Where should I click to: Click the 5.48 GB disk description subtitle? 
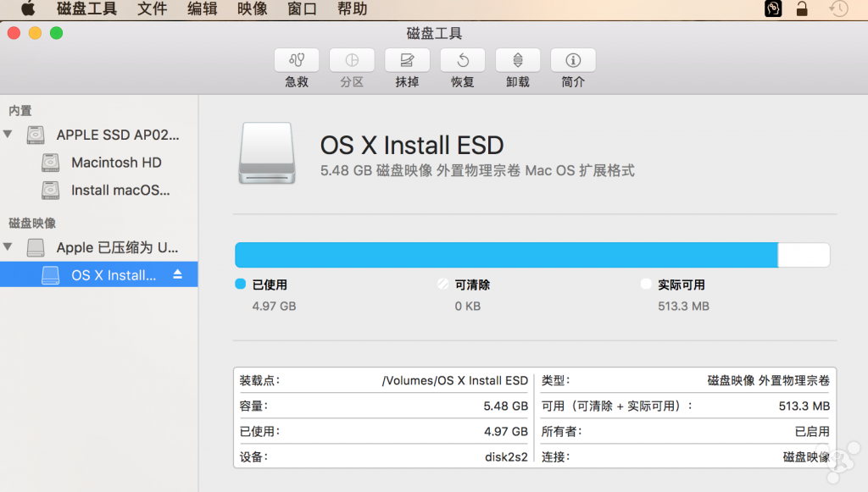tap(477, 170)
